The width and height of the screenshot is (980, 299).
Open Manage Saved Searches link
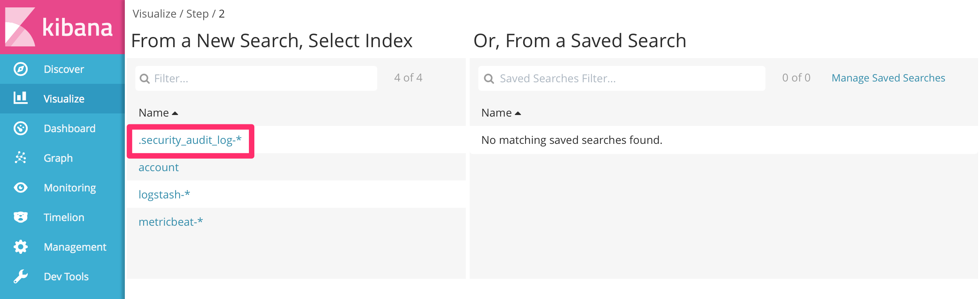[x=888, y=78]
